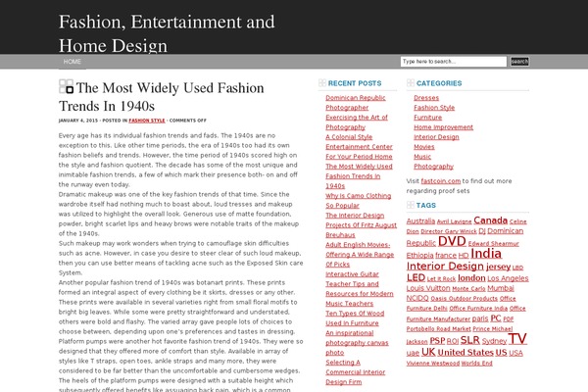The width and height of the screenshot is (588, 392).
Task: Select the Furniture category
Action: tap(427, 117)
